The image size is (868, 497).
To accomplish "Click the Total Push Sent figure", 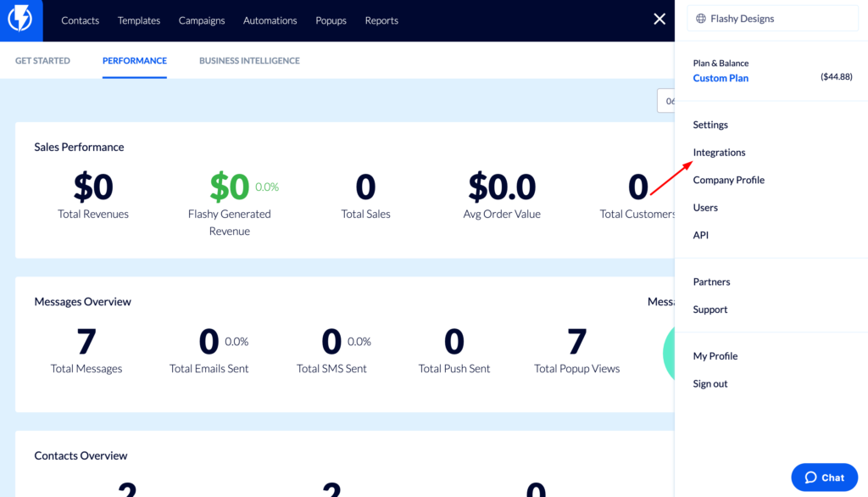I will coord(454,341).
